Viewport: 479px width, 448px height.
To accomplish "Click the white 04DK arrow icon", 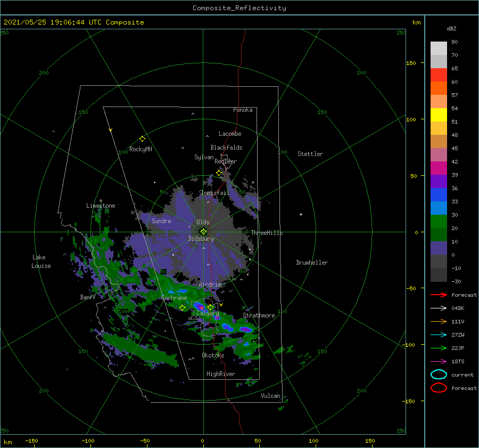I will [x=439, y=308].
